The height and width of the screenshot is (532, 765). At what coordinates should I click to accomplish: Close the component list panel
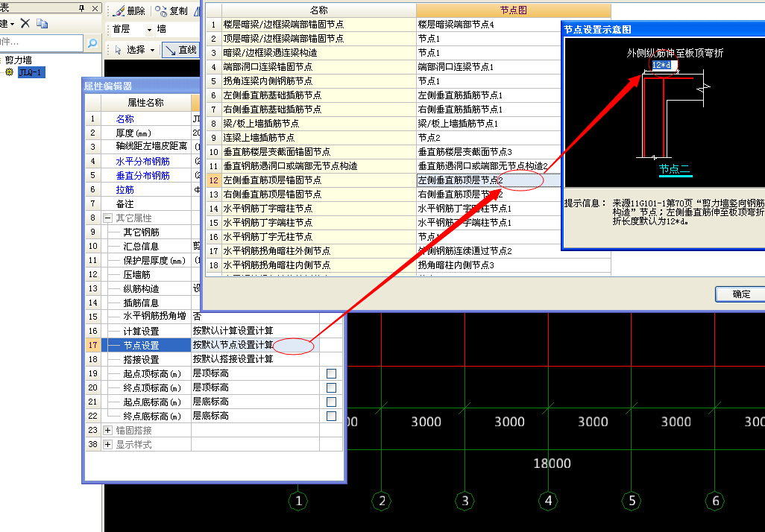coord(95,8)
